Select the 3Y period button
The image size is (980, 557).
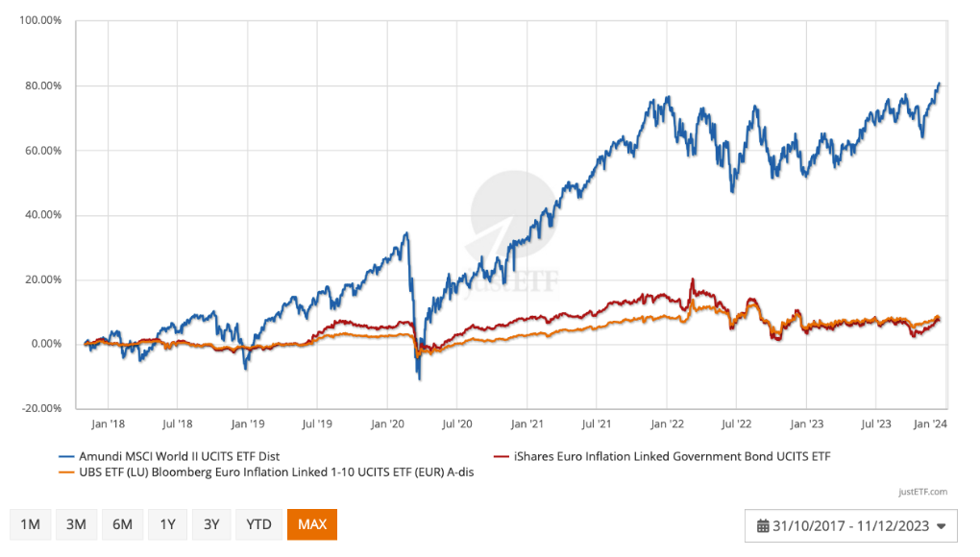pyautogui.click(x=211, y=524)
